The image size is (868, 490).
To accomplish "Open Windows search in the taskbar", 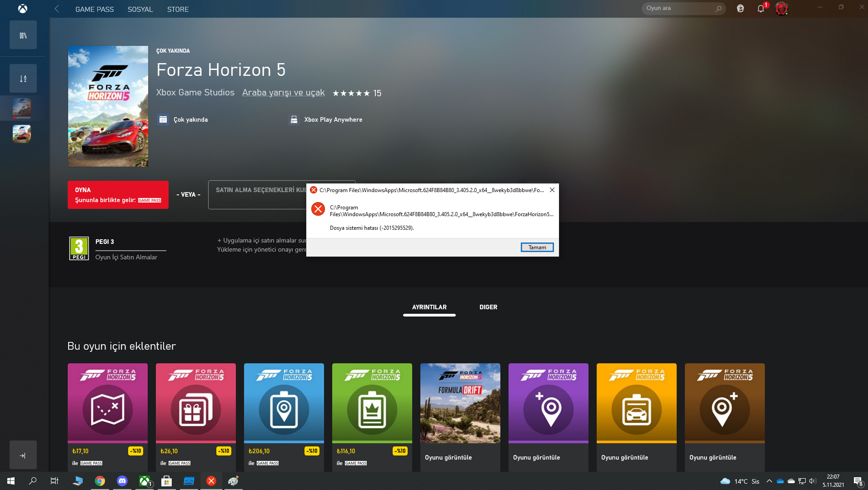I will 33,481.
